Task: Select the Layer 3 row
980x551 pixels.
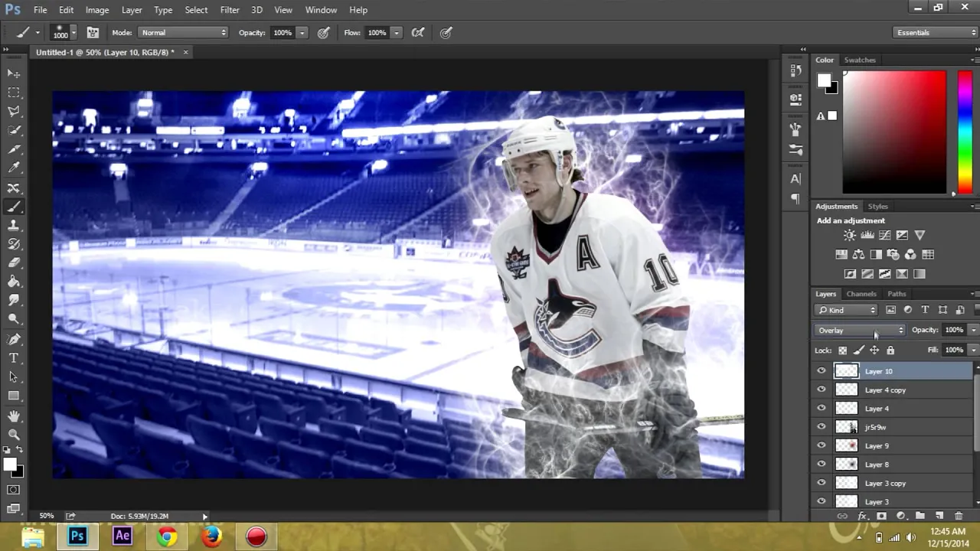Action: click(893, 502)
